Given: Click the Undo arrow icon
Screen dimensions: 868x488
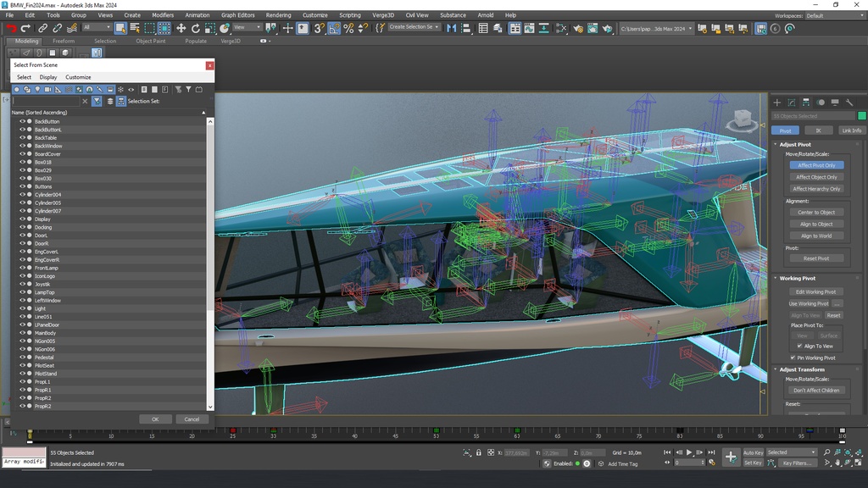Looking at the screenshot, I should [x=13, y=28].
